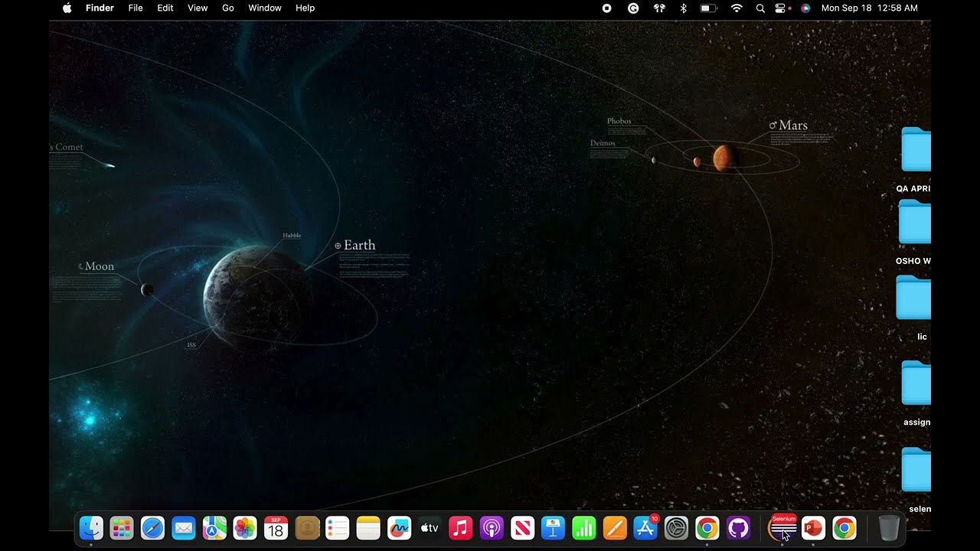Open the Wi-Fi menu
The image size is (980, 551).
point(737,8)
